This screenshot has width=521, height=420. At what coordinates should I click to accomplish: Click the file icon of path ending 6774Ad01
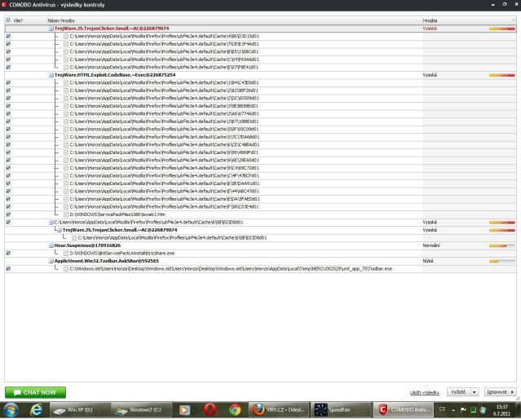click(x=66, y=113)
